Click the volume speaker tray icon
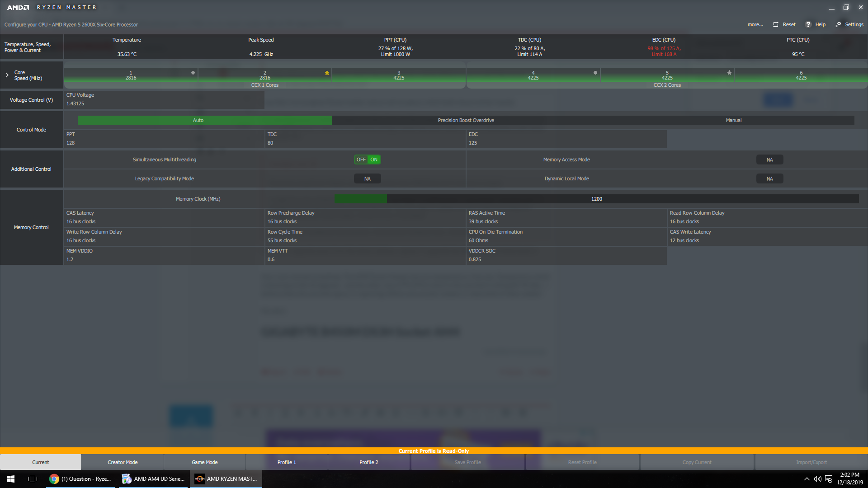The height and width of the screenshot is (488, 868). click(817, 479)
